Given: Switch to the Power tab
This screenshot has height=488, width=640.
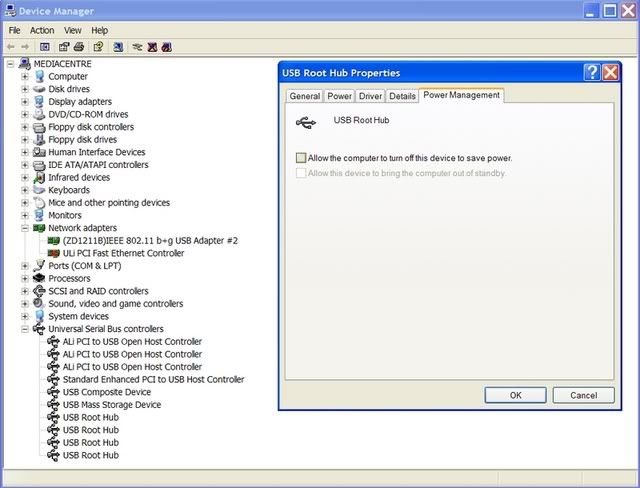Looking at the screenshot, I should (339, 96).
